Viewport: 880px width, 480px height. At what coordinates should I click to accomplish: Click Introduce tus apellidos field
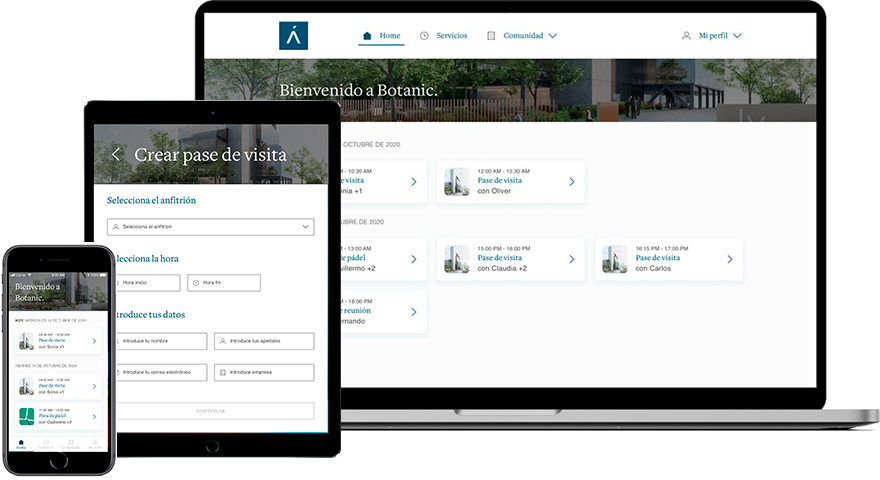pyautogui.click(x=264, y=341)
